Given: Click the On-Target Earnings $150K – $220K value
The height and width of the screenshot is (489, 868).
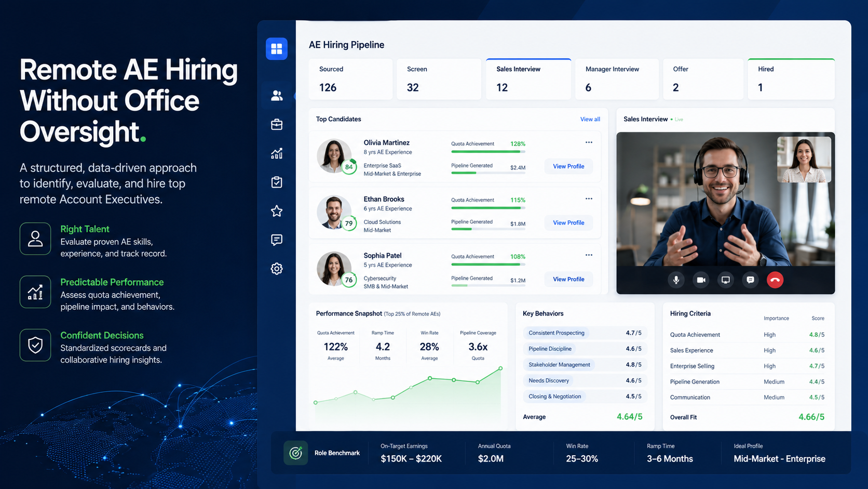Looking at the screenshot, I should click(x=411, y=459).
